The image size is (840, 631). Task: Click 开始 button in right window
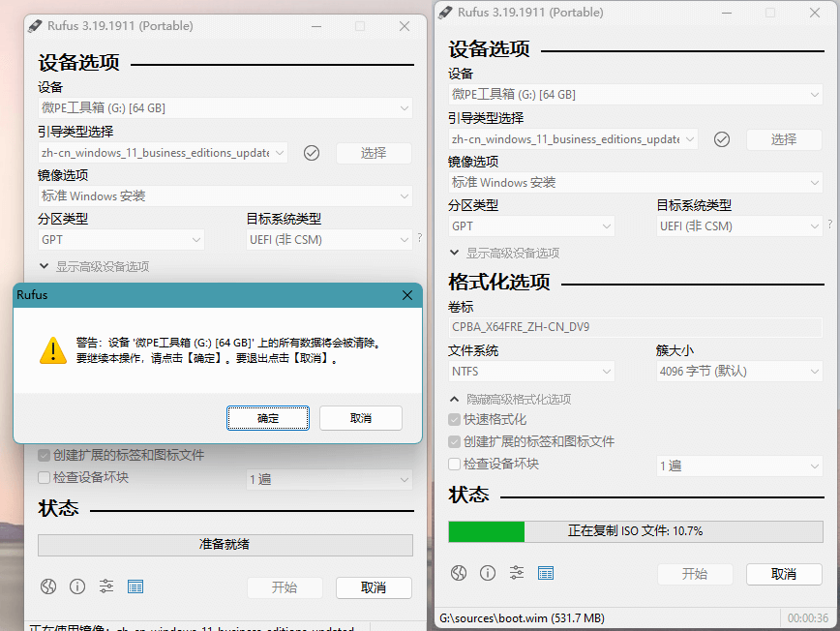point(695,574)
